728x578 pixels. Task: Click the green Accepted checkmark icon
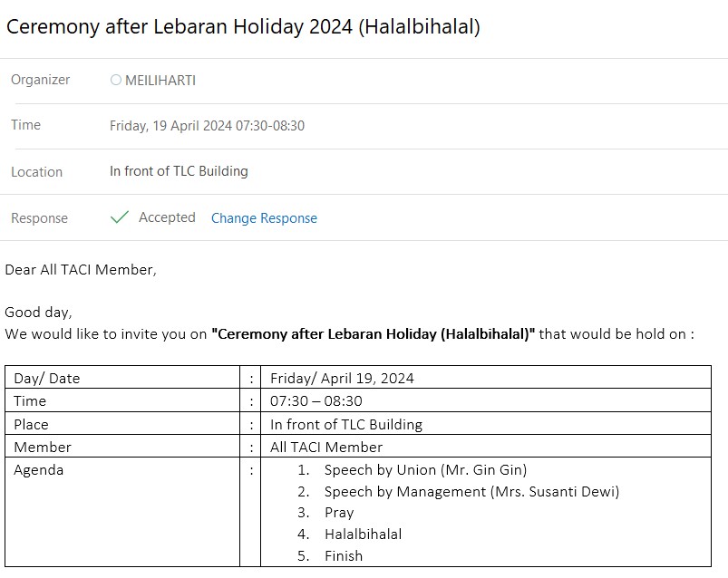pos(119,217)
